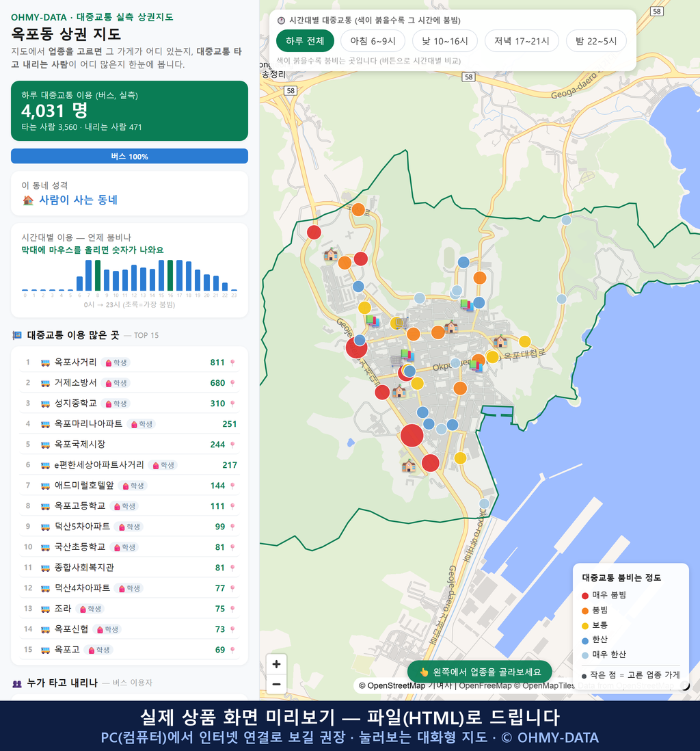This screenshot has width=700, height=751.
Task: Locate 덕산5차아파트 using its pin icon
Action: 232,527
